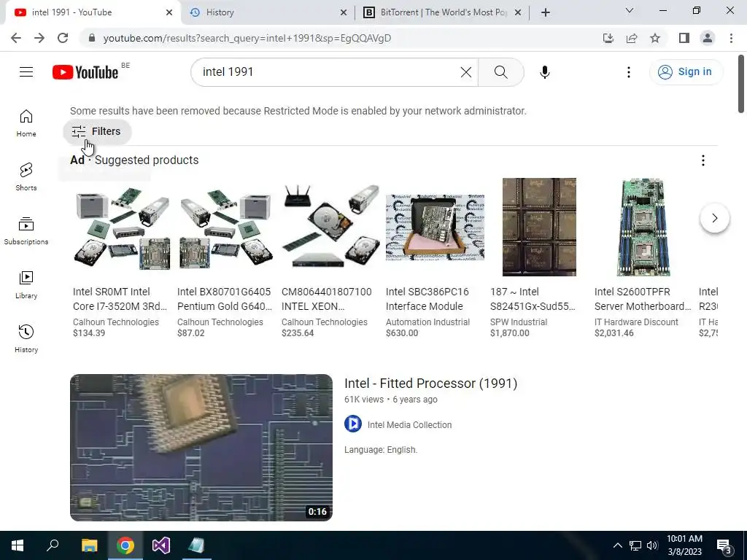The image size is (747, 560).
Task: Open Chrome's three-dot menu
Action: pos(731,38)
